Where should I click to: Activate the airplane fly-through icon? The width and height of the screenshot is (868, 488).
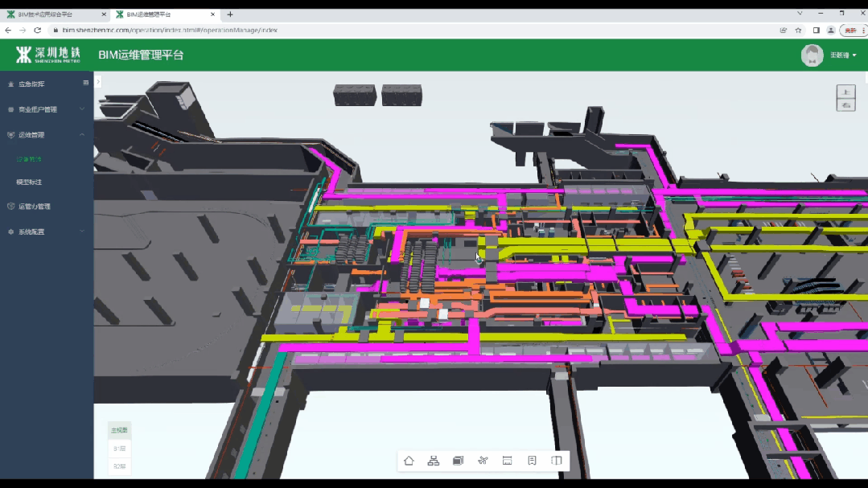(483, 461)
